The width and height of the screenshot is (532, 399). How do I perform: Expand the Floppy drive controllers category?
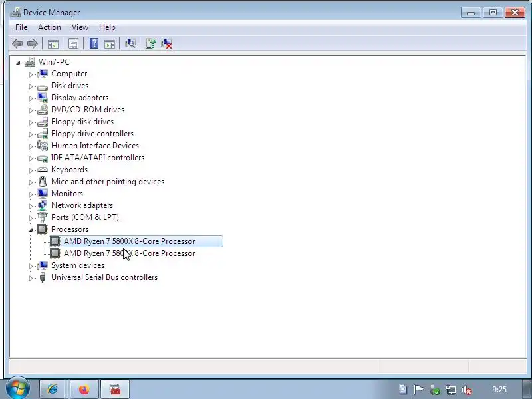(31, 134)
